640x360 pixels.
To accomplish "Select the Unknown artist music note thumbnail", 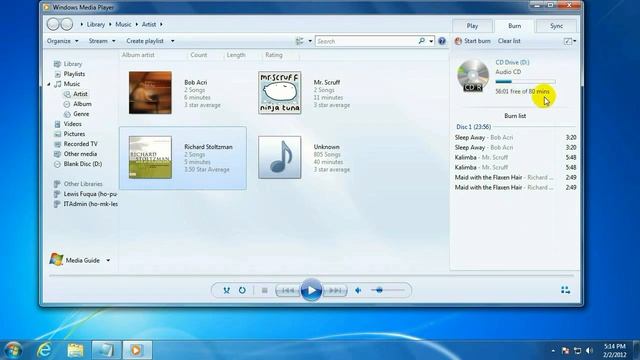I will tap(280, 158).
